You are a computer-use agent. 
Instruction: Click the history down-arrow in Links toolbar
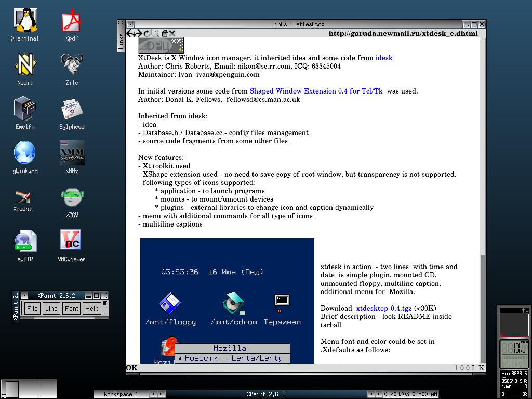coord(135,34)
